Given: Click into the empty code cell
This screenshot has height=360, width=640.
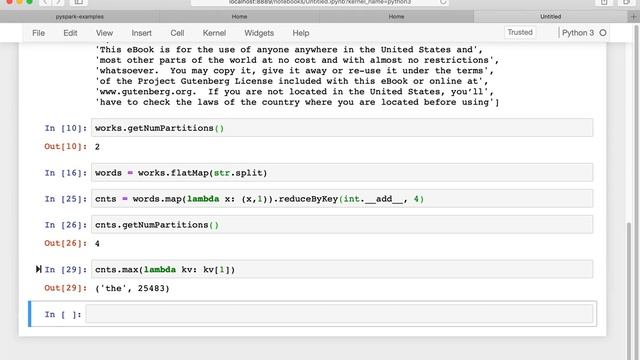Looking at the screenshot, I should 340,314.
